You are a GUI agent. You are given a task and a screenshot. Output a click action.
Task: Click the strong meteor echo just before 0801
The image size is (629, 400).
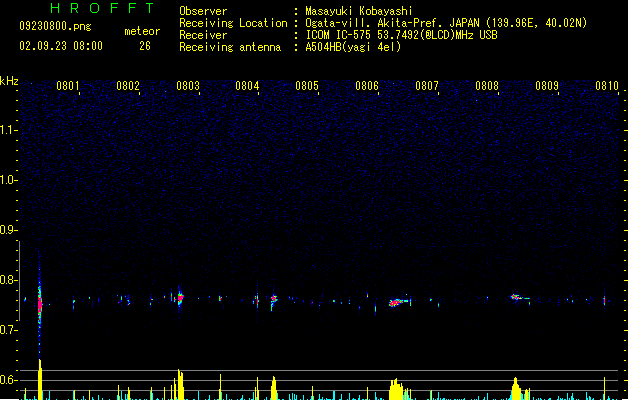coord(40,304)
